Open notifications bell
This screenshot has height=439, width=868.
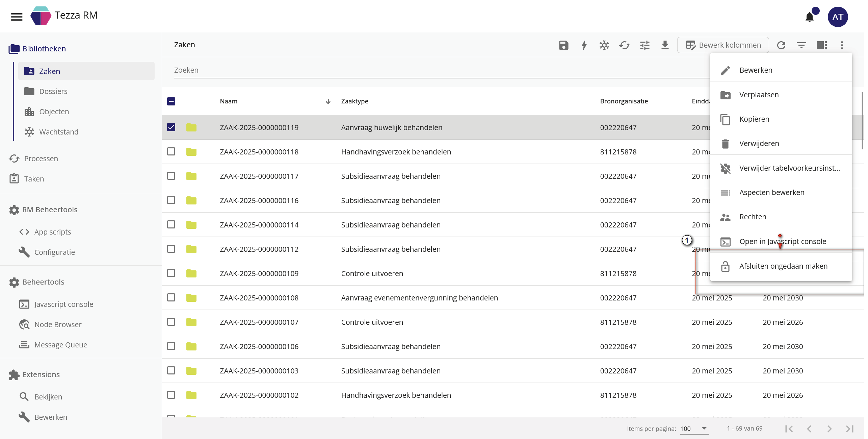point(809,17)
